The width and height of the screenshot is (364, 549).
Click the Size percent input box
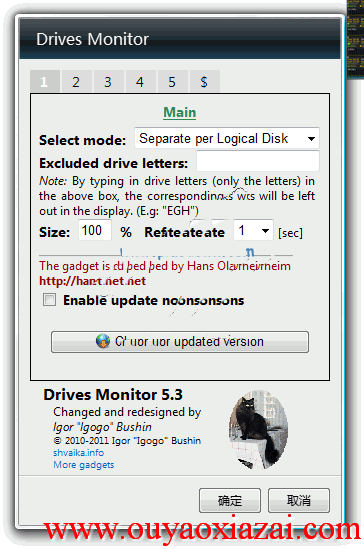pos(95,230)
